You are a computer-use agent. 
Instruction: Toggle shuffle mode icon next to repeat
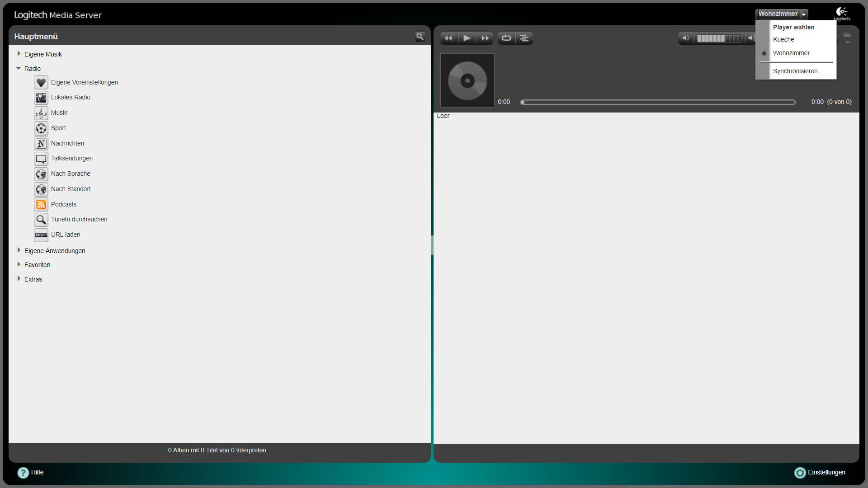coord(524,38)
